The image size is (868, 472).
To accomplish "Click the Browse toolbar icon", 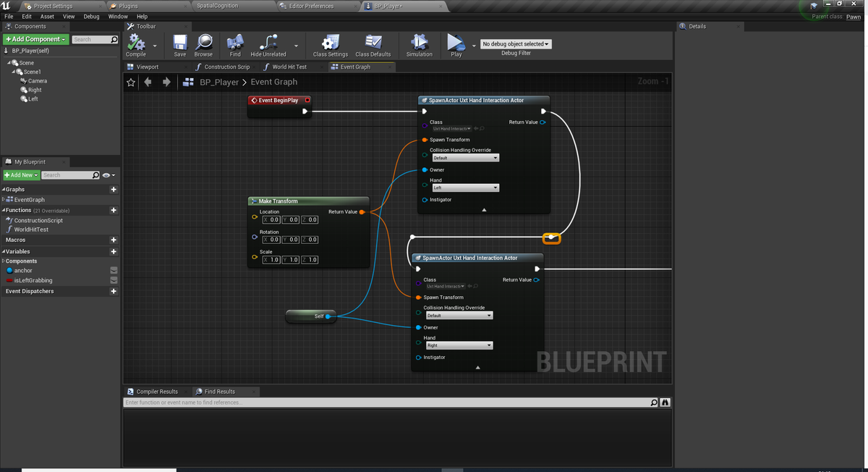I will [x=204, y=42].
